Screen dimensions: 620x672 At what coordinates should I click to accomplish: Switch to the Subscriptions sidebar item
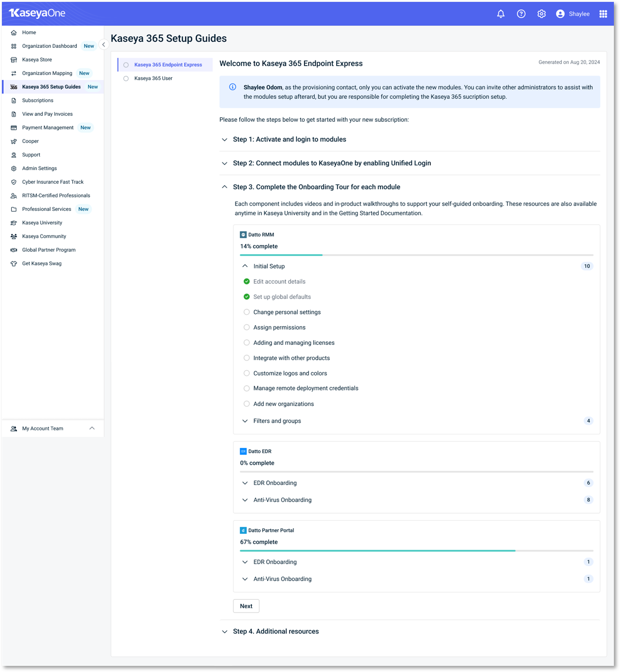click(38, 100)
